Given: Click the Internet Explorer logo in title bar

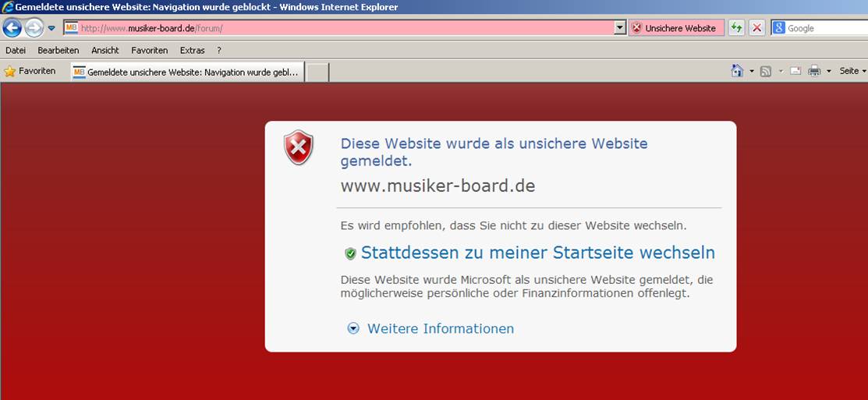Looking at the screenshot, I should 7,8.
